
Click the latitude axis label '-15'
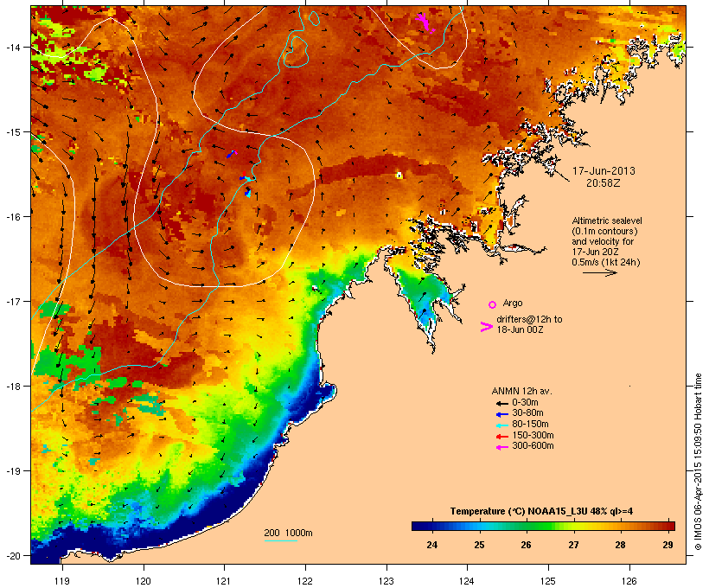pos(13,132)
